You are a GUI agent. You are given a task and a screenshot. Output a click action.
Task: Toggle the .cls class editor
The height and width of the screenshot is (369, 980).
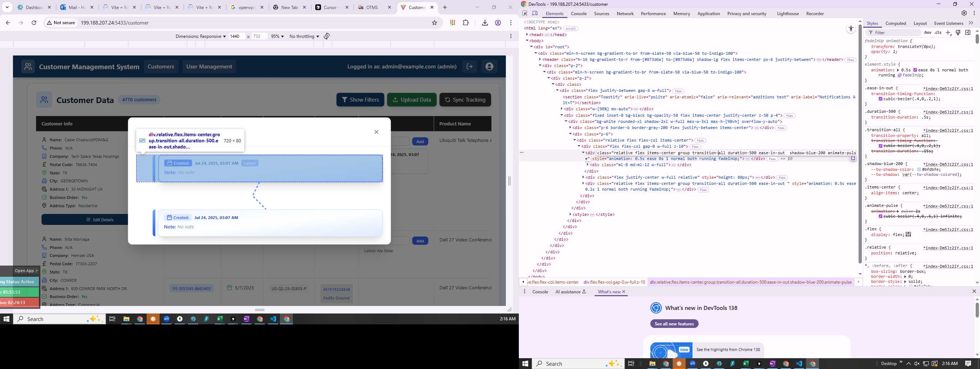click(x=938, y=33)
